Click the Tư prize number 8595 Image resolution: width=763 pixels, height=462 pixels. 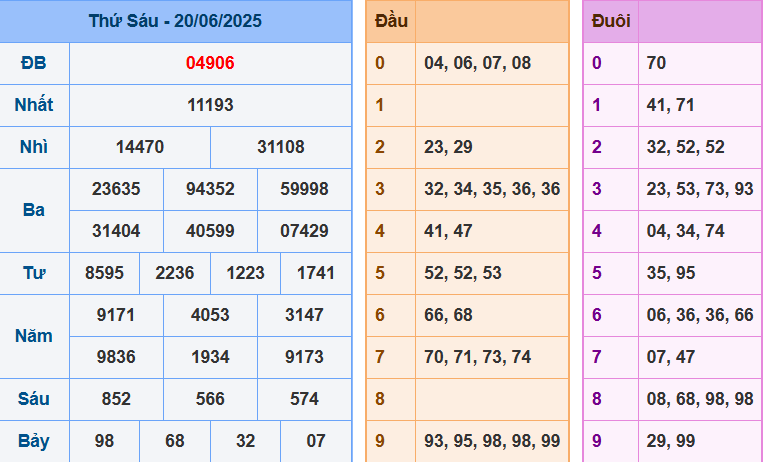(104, 273)
